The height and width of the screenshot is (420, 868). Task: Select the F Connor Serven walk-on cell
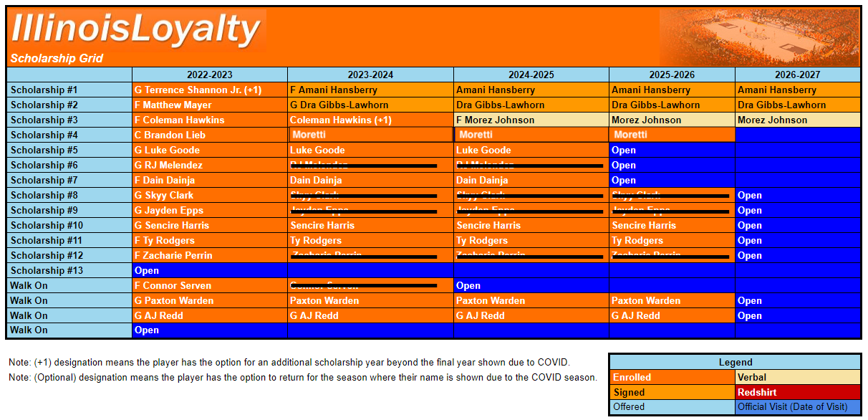[x=209, y=286]
